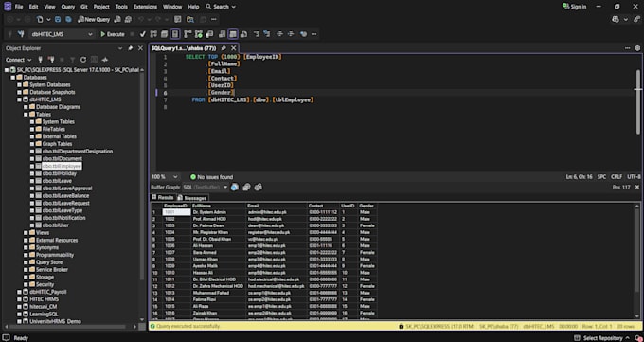Click the Change Connection plug icon
The image size is (644, 342).
pyautogui.click(x=21, y=34)
